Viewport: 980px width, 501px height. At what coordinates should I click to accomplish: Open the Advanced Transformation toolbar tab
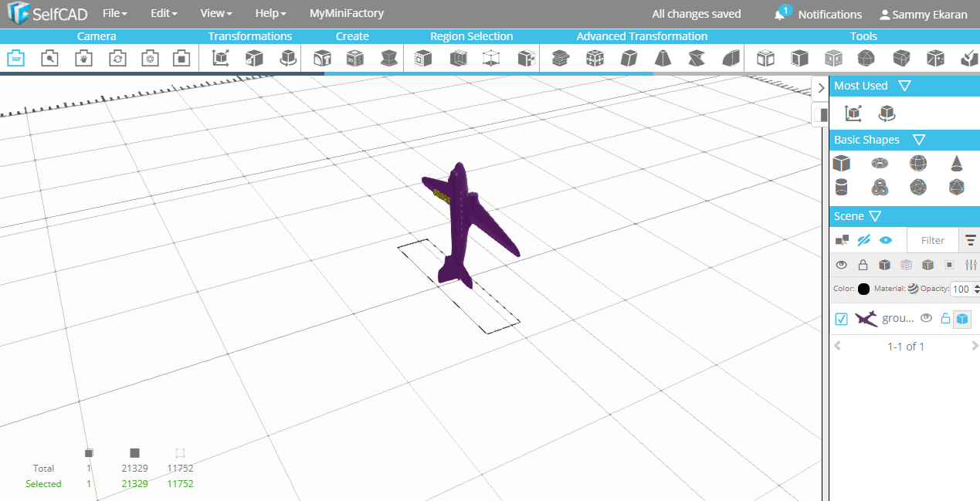tap(642, 36)
